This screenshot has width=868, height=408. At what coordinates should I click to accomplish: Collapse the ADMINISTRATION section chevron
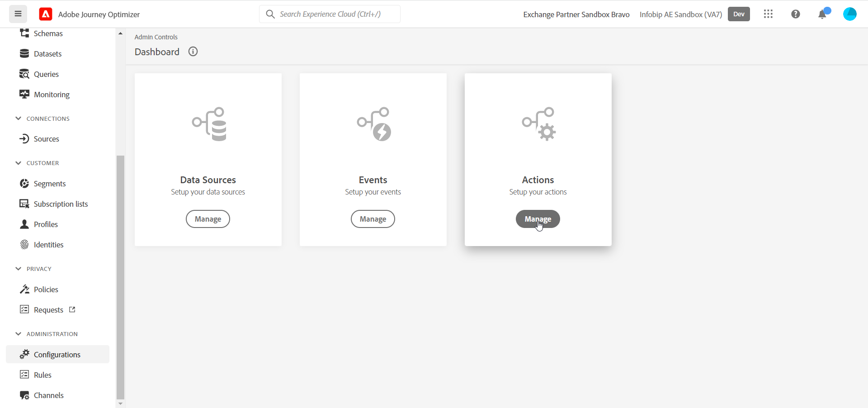[18, 334]
